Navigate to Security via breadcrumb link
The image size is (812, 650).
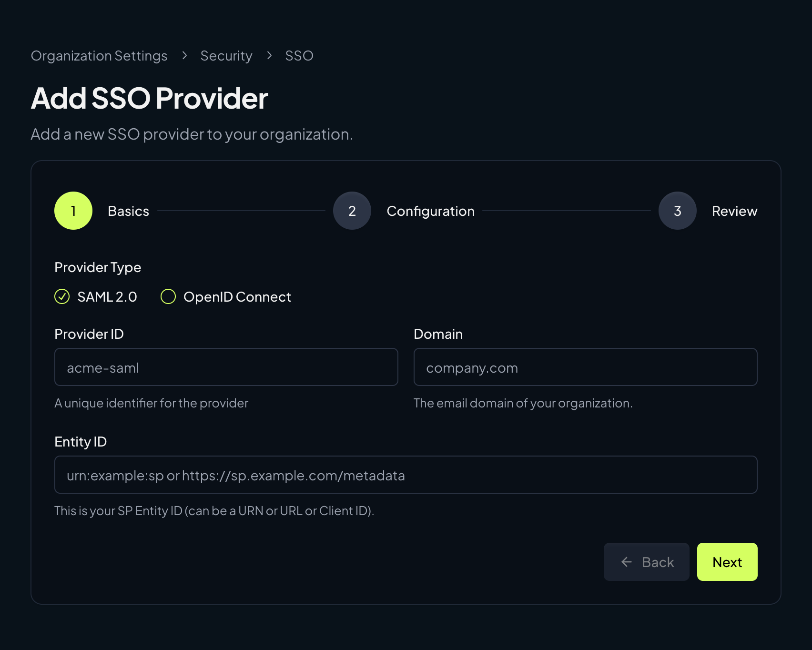[226, 56]
